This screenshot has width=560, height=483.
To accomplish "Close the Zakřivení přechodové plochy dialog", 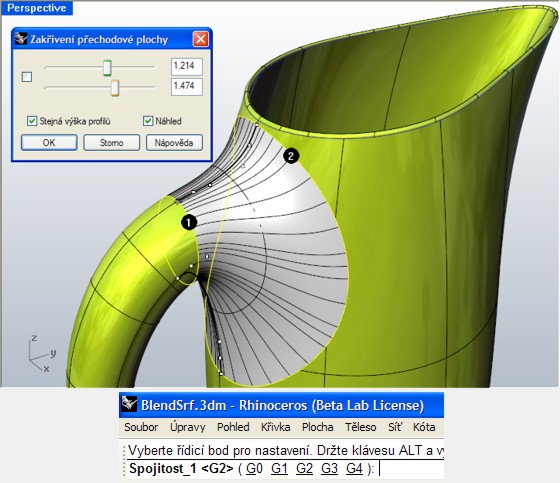I will pyautogui.click(x=201, y=39).
